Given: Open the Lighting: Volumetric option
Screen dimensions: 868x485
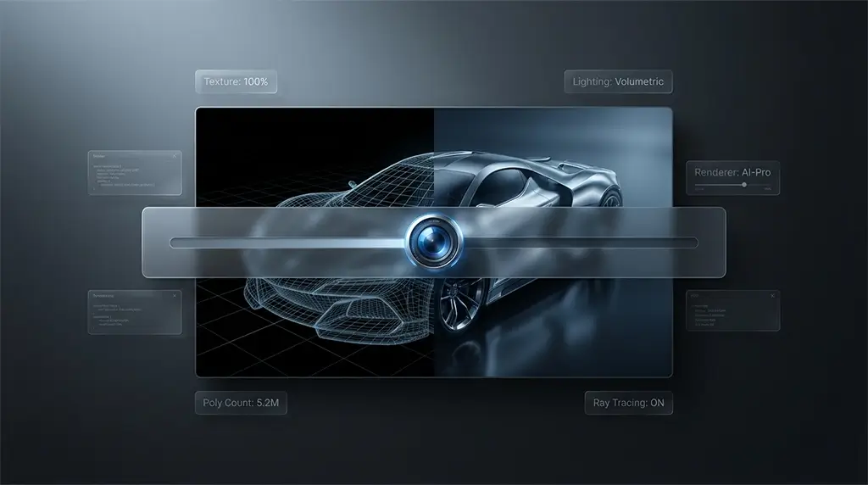Looking at the screenshot, I should [x=618, y=82].
